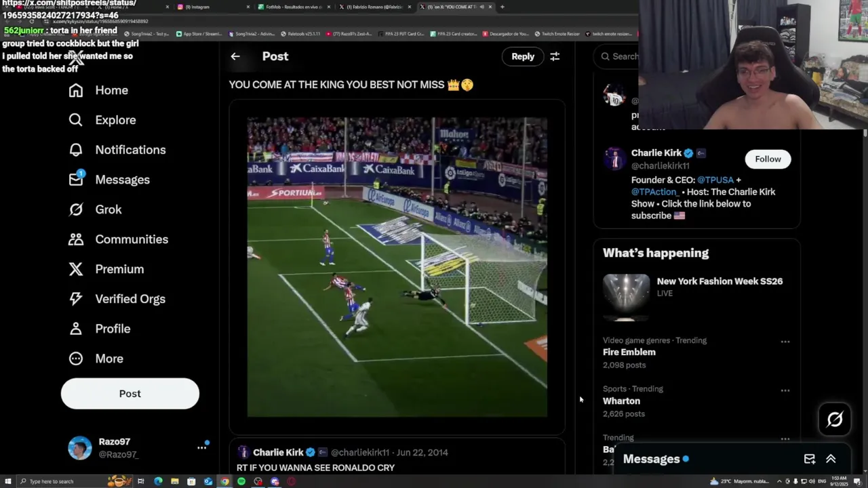868x488 pixels.
Task: Go back using the Post arrow
Action: tap(235, 56)
